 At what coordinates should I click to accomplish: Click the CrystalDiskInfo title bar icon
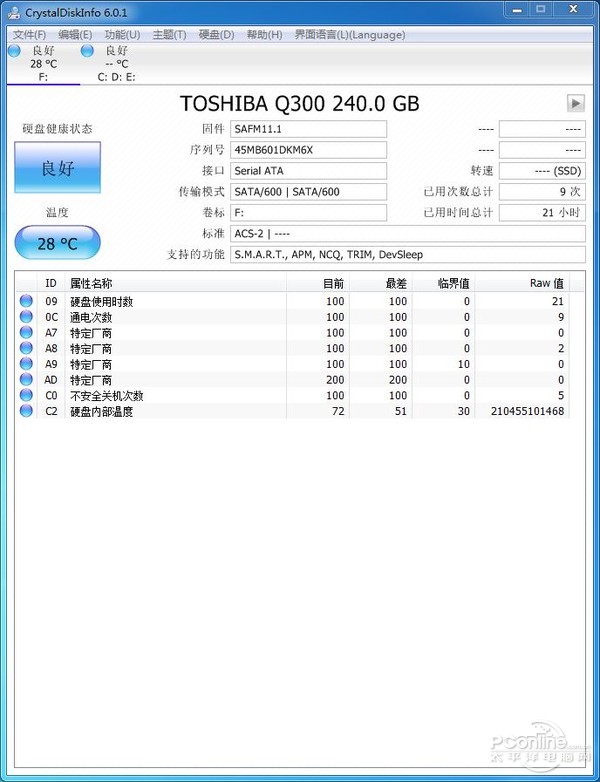14,12
